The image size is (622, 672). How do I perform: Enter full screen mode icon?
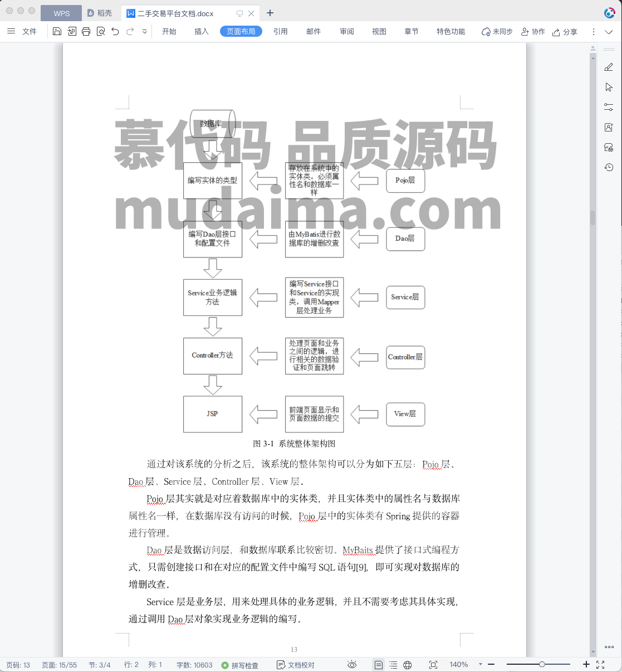[600, 665]
